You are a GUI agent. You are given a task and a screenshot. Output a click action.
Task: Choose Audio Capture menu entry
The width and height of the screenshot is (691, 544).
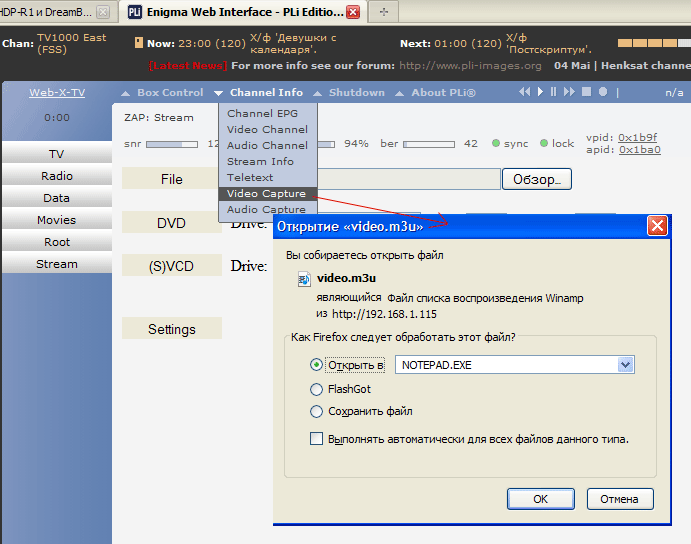click(267, 209)
